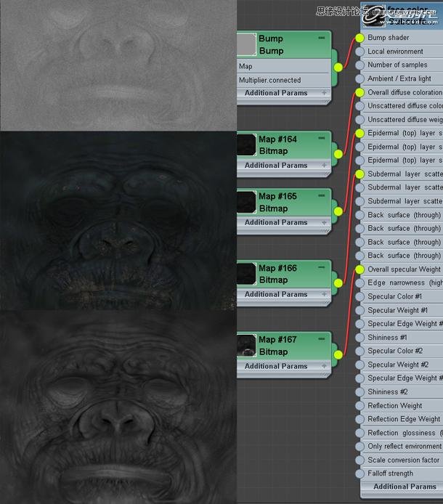Click the Map #165 bitmap thumbnail
The image size is (443, 504).
[247, 202]
